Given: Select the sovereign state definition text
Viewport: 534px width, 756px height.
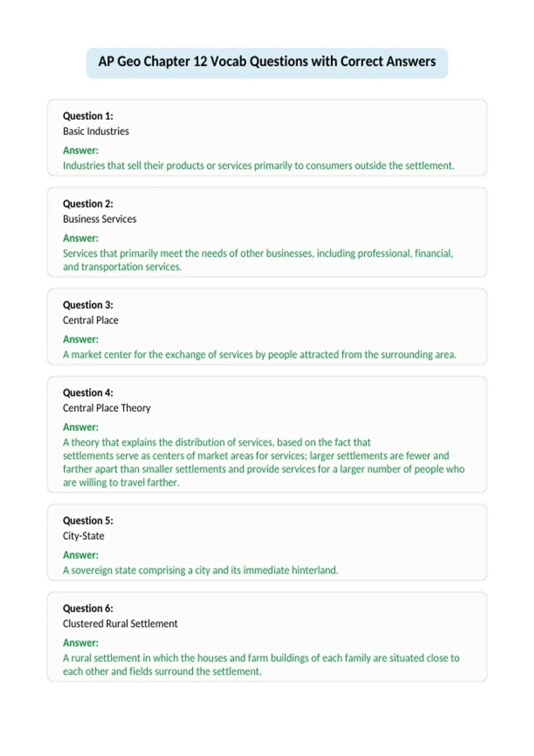Looking at the screenshot, I should 201,570.
